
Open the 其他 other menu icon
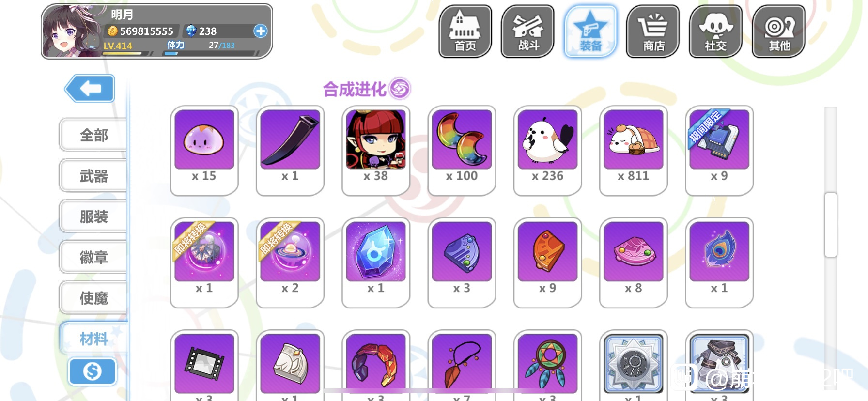pos(778,31)
